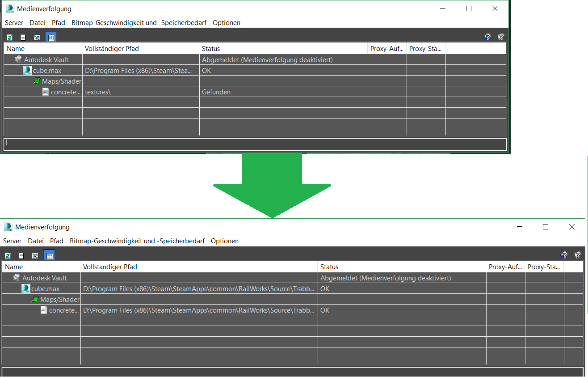Select cube.max row in the upper window
This screenshot has height=377, width=588.
[x=47, y=71]
